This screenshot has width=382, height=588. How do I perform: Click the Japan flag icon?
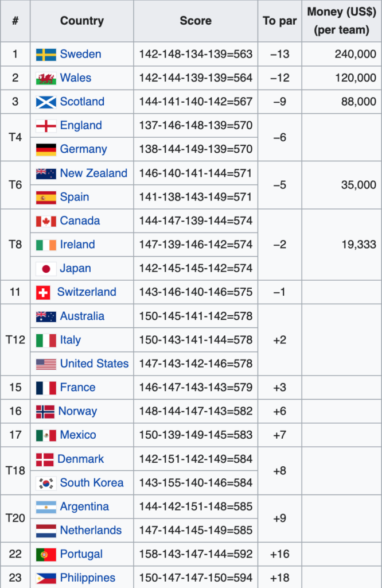(x=46, y=269)
